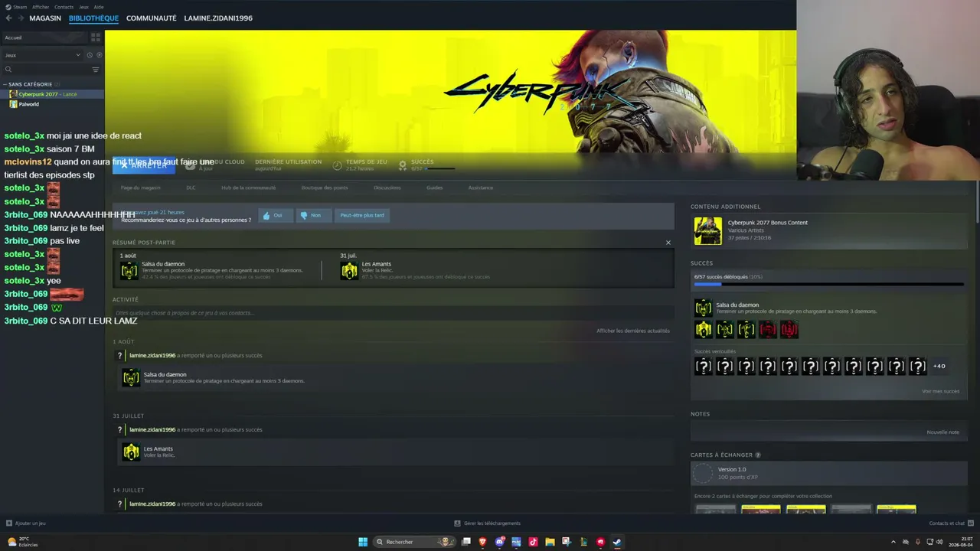980x551 pixels.
Task: Open the Afficher menu
Action: pos(41,7)
